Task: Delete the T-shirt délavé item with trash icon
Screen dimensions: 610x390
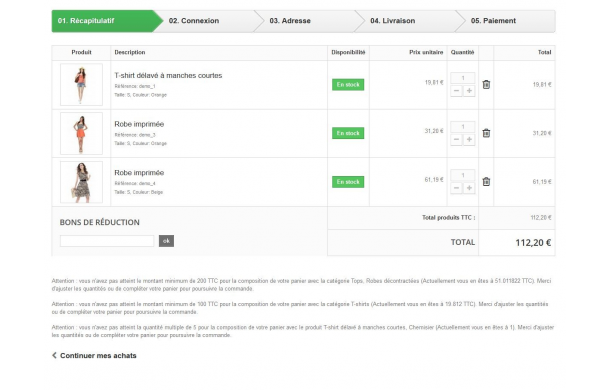Action: pyautogui.click(x=486, y=84)
